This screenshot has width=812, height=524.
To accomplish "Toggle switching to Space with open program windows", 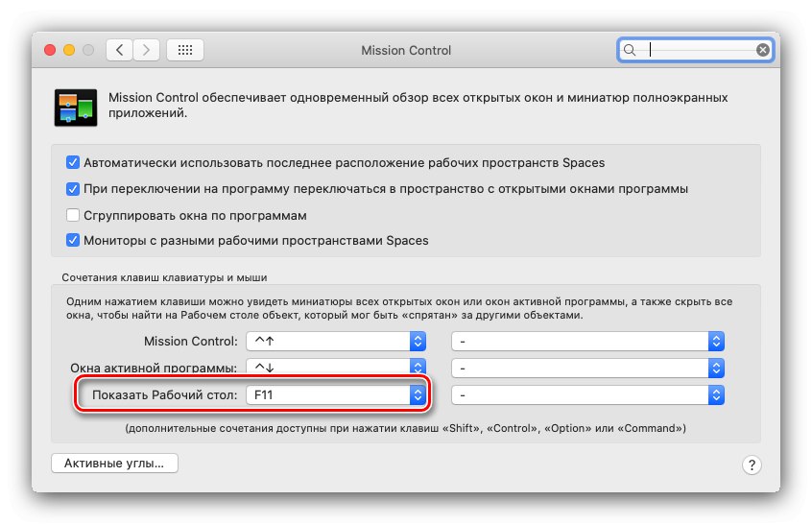I will [73, 188].
